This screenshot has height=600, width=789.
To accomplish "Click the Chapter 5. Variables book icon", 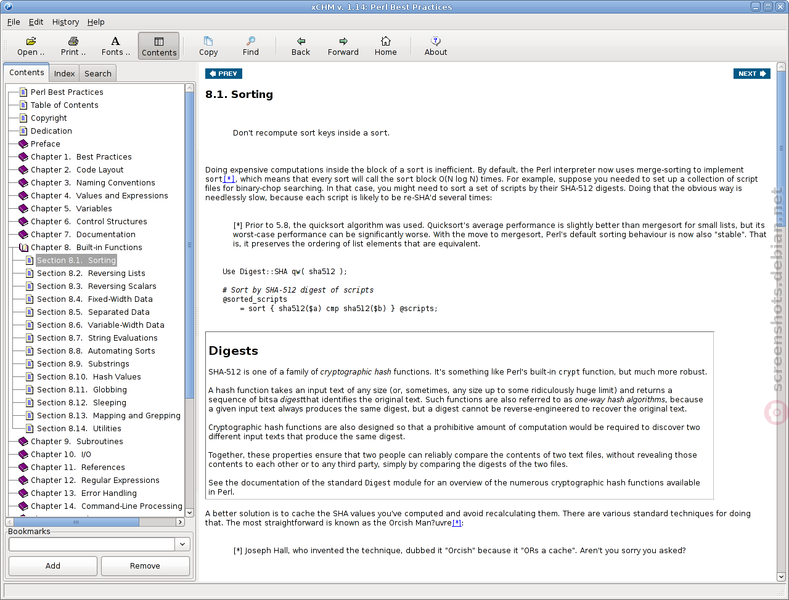I will (x=23, y=208).
